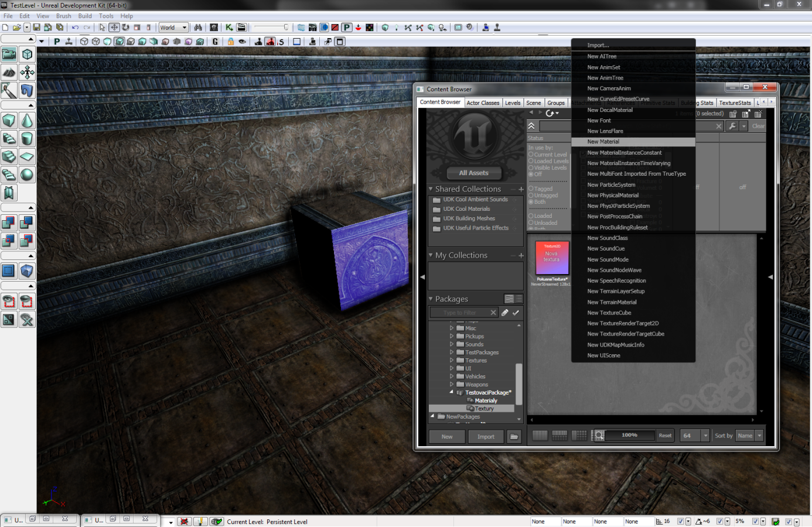The height and width of the screenshot is (527, 812).
Task: Add Volume brush icon
Action: [27, 271]
